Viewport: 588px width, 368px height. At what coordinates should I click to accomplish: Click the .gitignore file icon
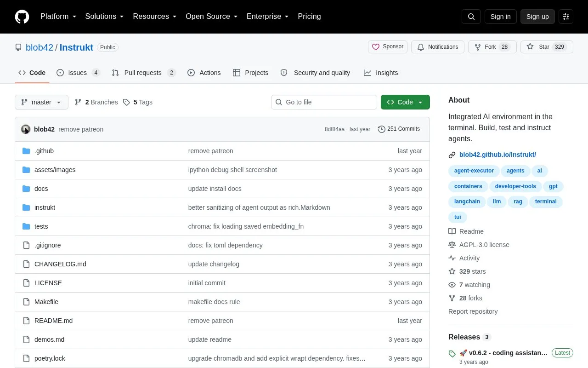click(x=26, y=245)
